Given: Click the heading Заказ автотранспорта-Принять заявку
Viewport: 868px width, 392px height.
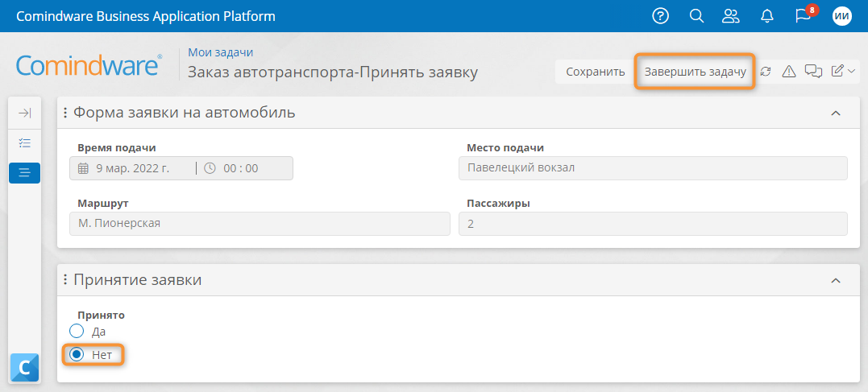Looking at the screenshot, I should click(333, 72).
